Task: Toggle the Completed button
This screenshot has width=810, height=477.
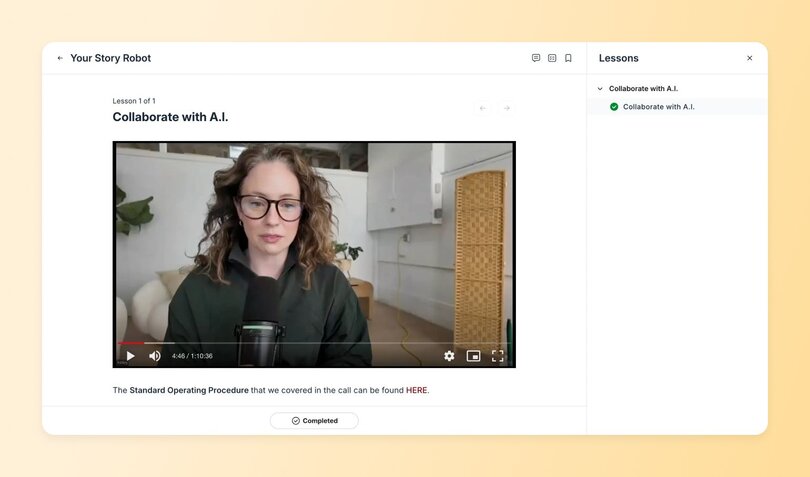Action: coord(314,421)
